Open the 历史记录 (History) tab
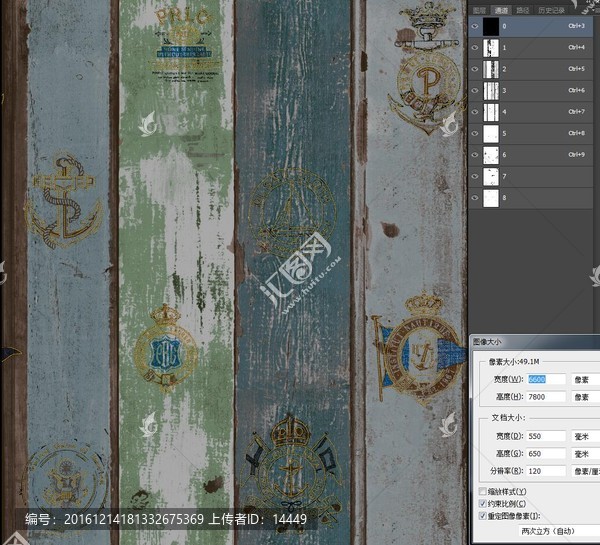The width and height of the screenshot is (600, 545). (x=551, y=10)
